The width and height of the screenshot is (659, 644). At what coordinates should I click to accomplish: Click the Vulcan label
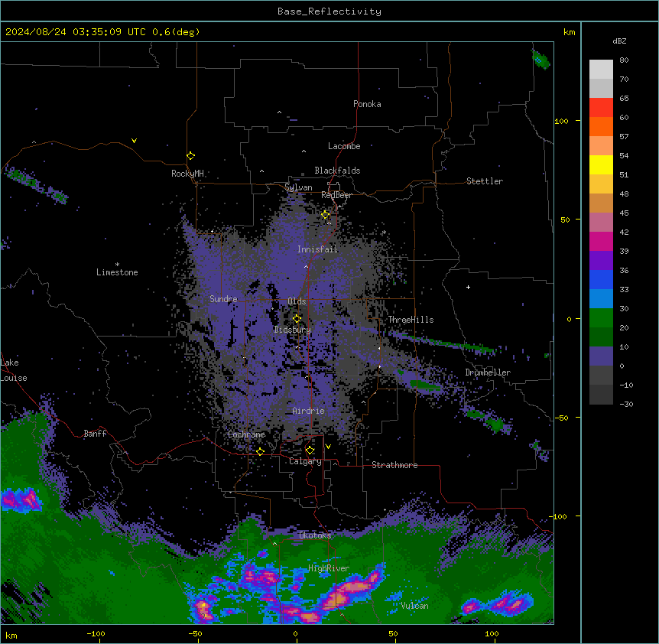pyautogui.click(x=415, y=606)
